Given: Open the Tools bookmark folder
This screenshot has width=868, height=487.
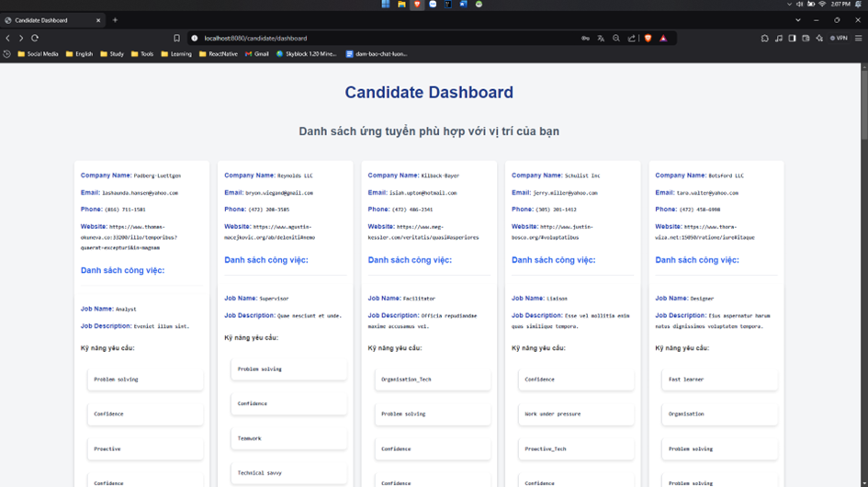Looking at the screenshot, I should [142, 53].
